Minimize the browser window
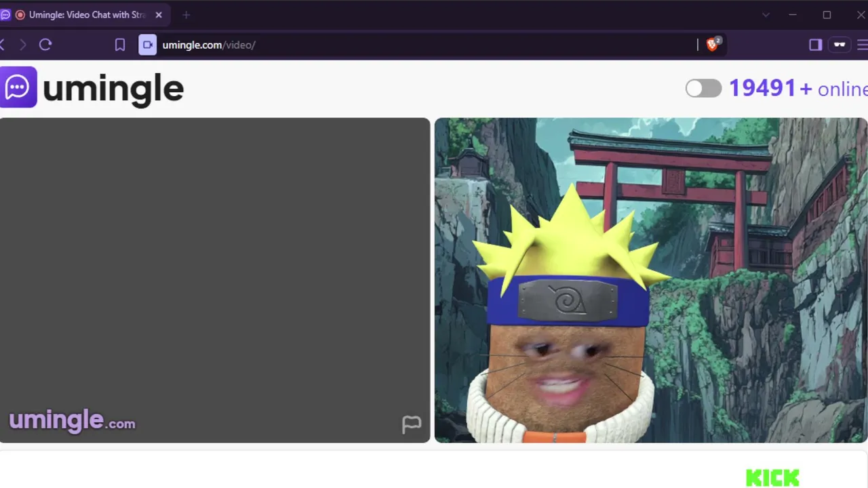 coord(792,15)
